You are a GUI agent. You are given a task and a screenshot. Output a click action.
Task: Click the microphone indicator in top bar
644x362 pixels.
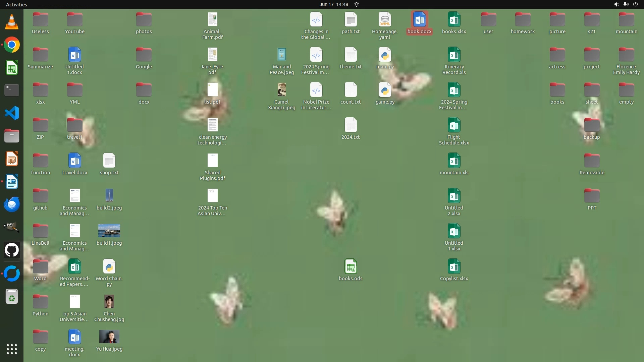point(626,4)
